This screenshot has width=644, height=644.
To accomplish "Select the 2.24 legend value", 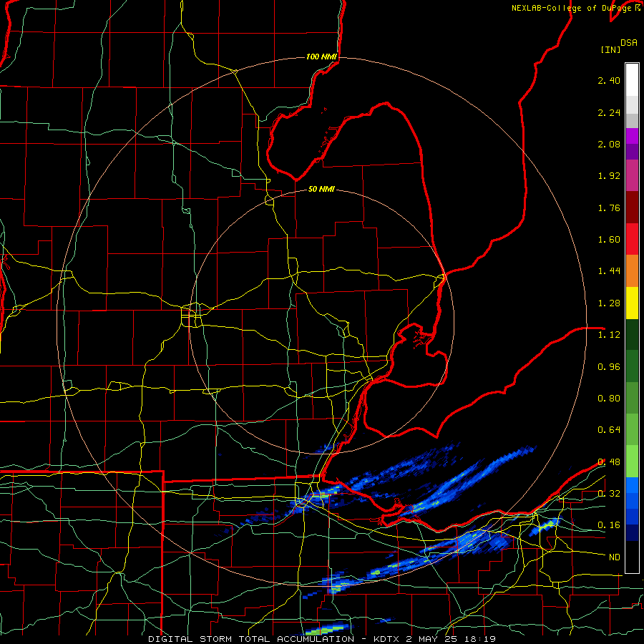I will click(x=609, y=112).
